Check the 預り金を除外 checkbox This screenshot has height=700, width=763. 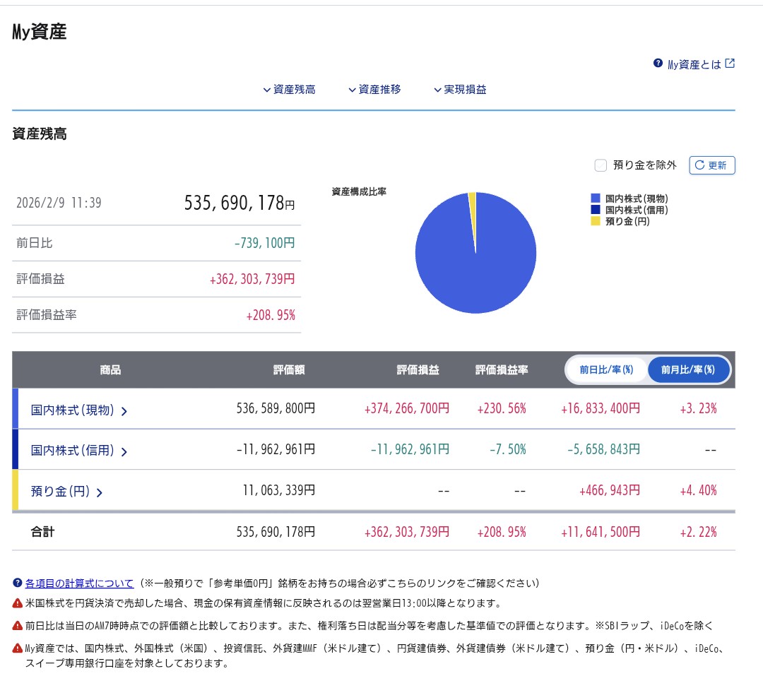(x=601, y=165)
